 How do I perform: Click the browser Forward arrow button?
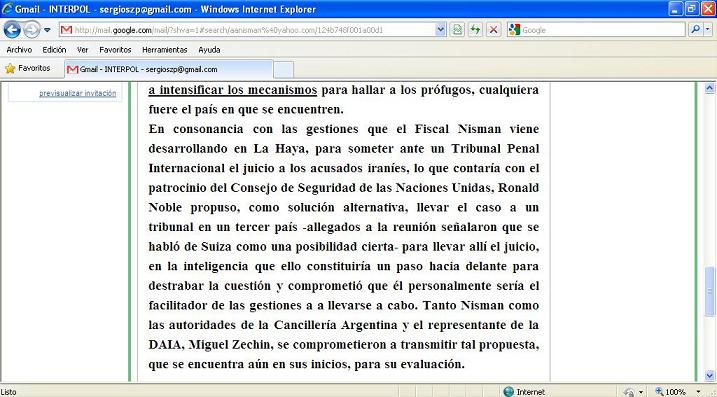pyautogui.click(x=32, y=30)
